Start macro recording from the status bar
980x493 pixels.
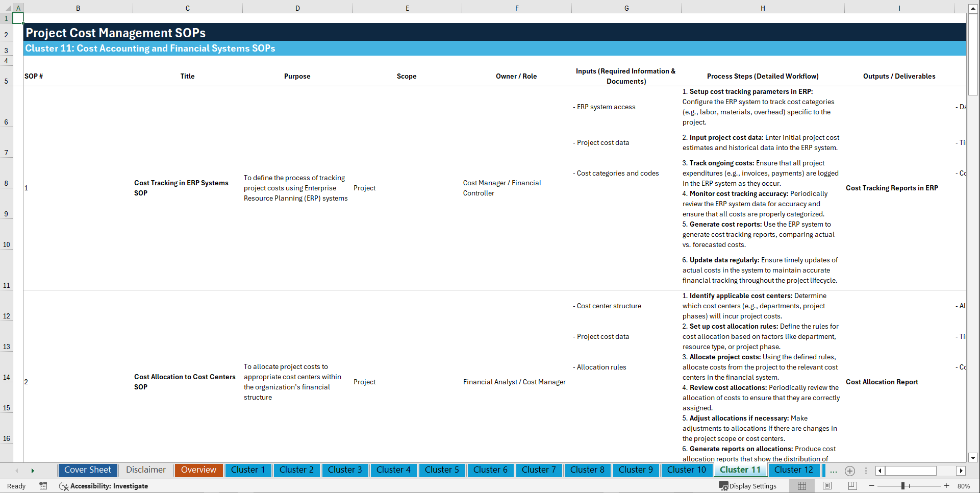tap(43, 486)
